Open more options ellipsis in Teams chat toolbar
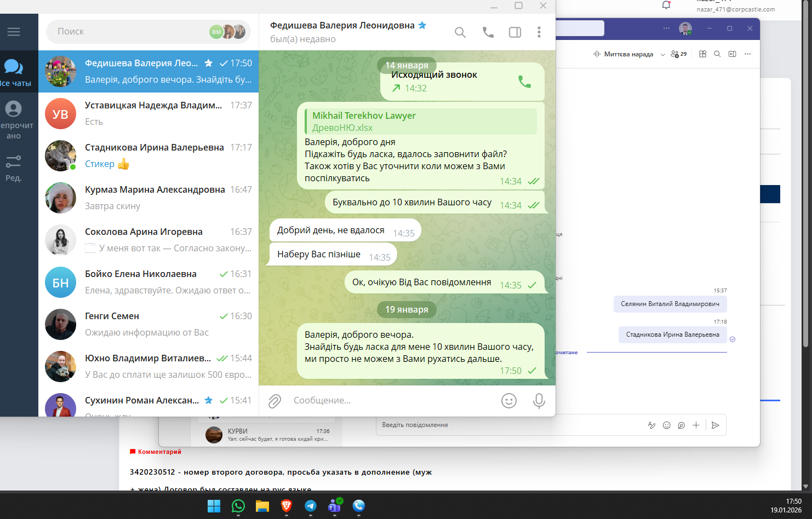812x519 pixels. point(747,54)
